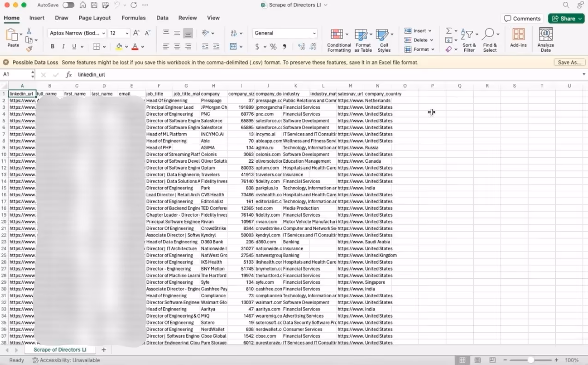Open Format as Table gallery

(363, 41)
